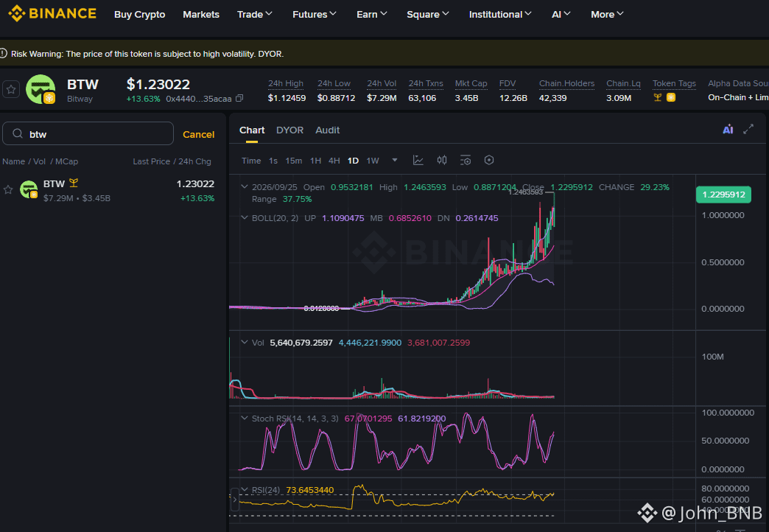This screenshot has height=532, width=769.
Task: Click the btw search input field
Action: pyautogui.click(x=88, y=133)
